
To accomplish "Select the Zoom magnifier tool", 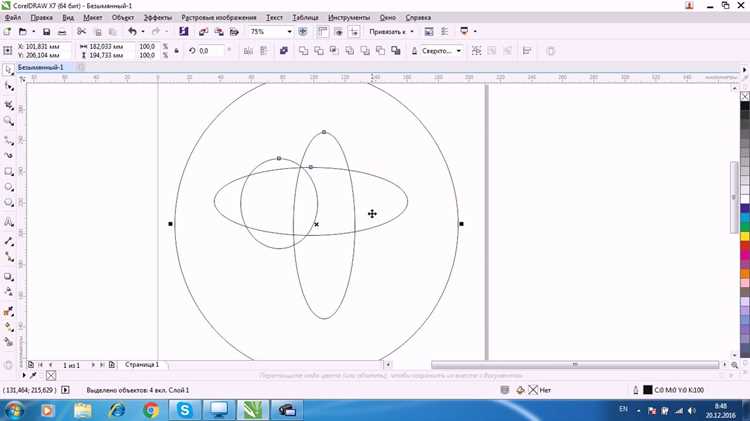I will point(8,121).
